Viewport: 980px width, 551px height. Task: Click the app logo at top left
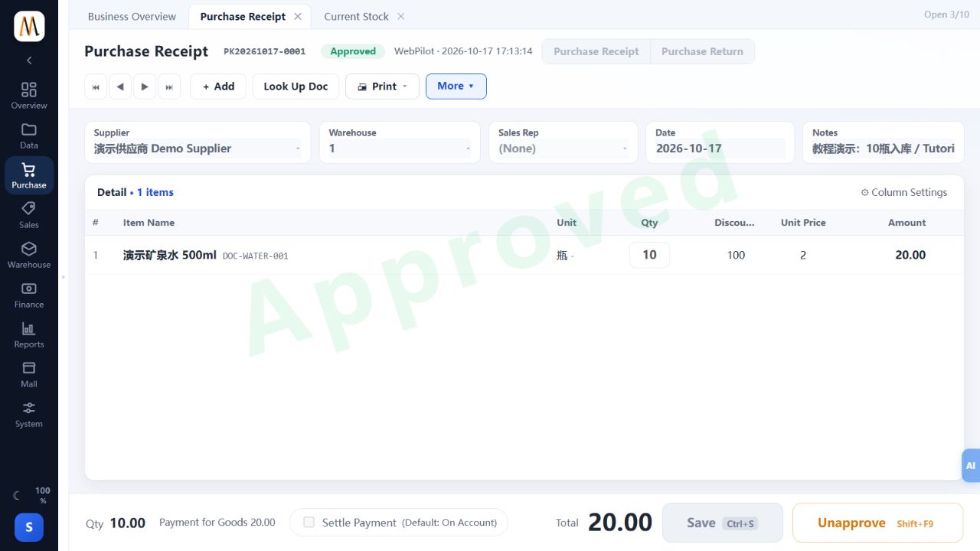[x=29, y=27]
